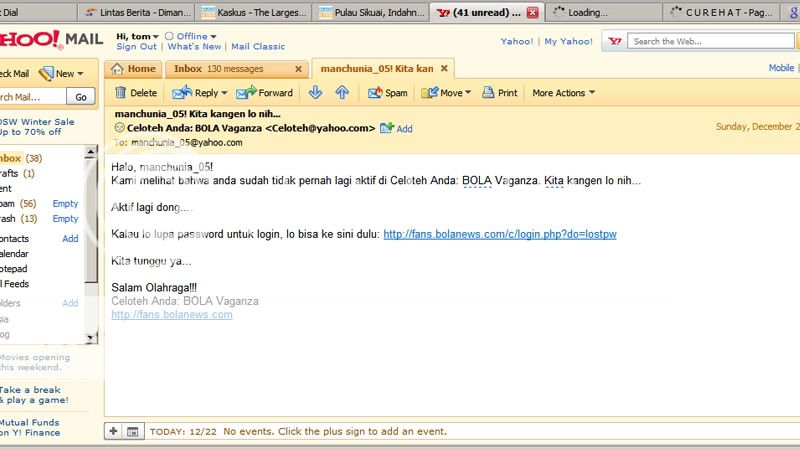Delete the open email message
This screenshot has width=800, height=450.
coord(136,93)
